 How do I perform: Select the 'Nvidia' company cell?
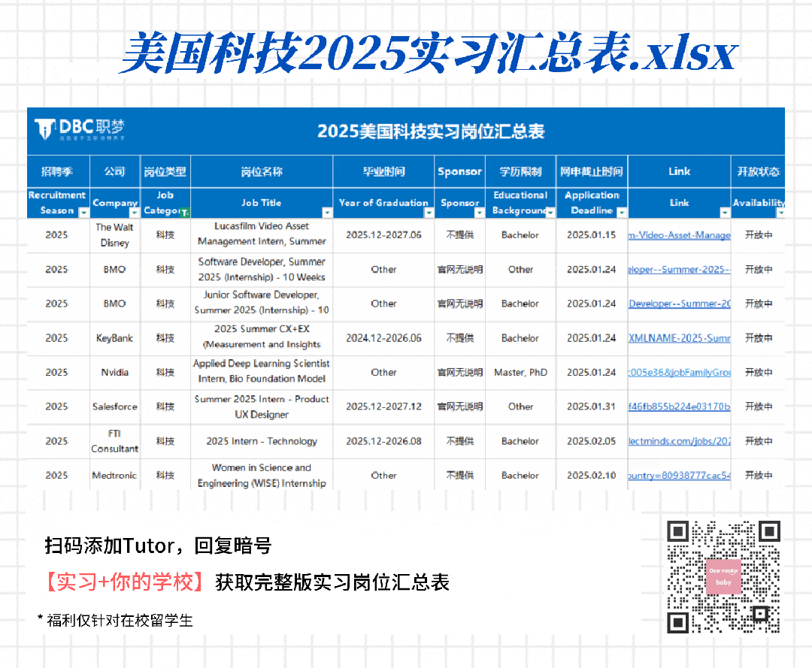(114, 373)
